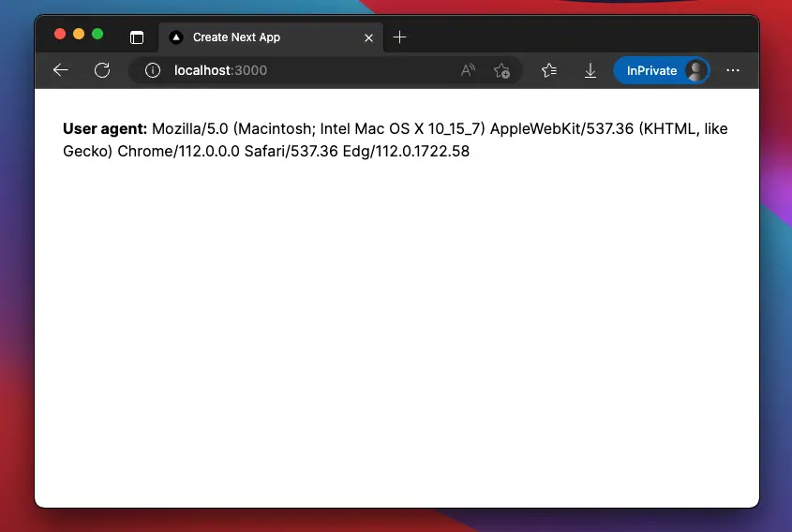Close the window with red button
Image resolution: width=792 pixels, height=532 pixels.
[60, 34]
